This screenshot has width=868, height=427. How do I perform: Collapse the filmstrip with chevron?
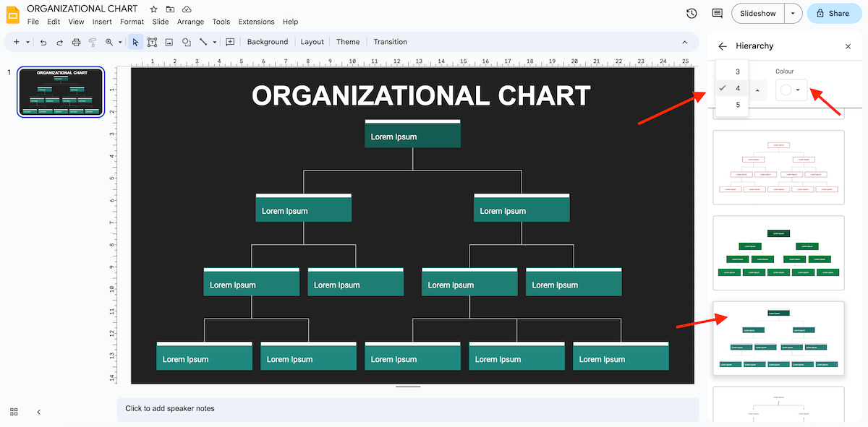point(38,412)
